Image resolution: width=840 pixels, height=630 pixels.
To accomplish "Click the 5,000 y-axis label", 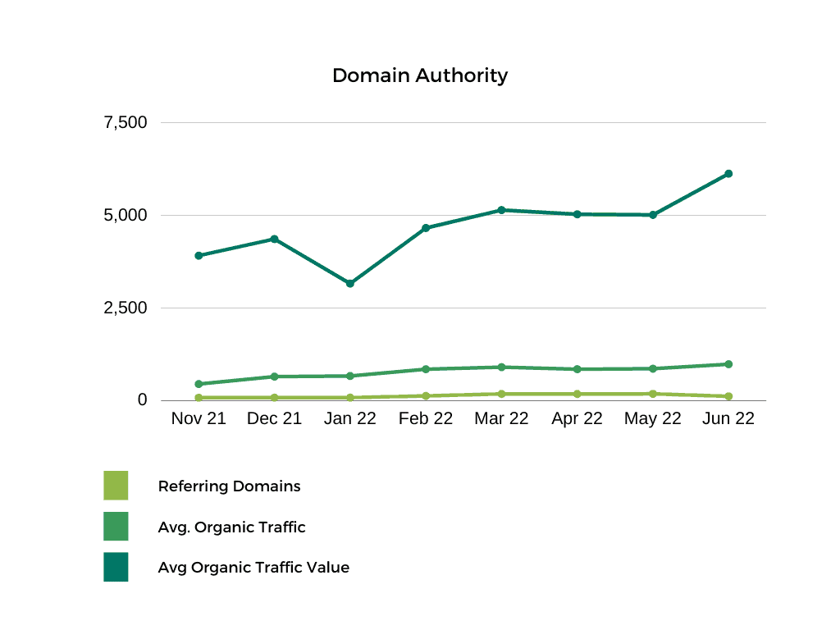I will [126, 216].
